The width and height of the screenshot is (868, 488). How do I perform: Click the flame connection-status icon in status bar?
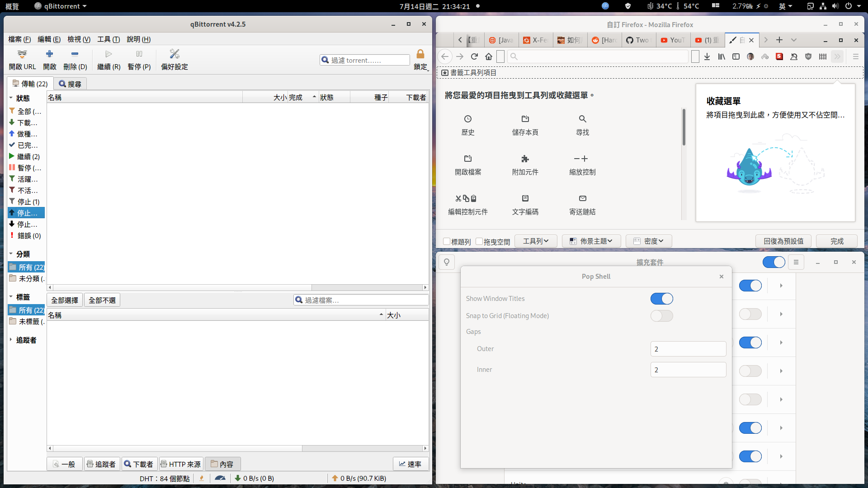(x=202, y=478)
